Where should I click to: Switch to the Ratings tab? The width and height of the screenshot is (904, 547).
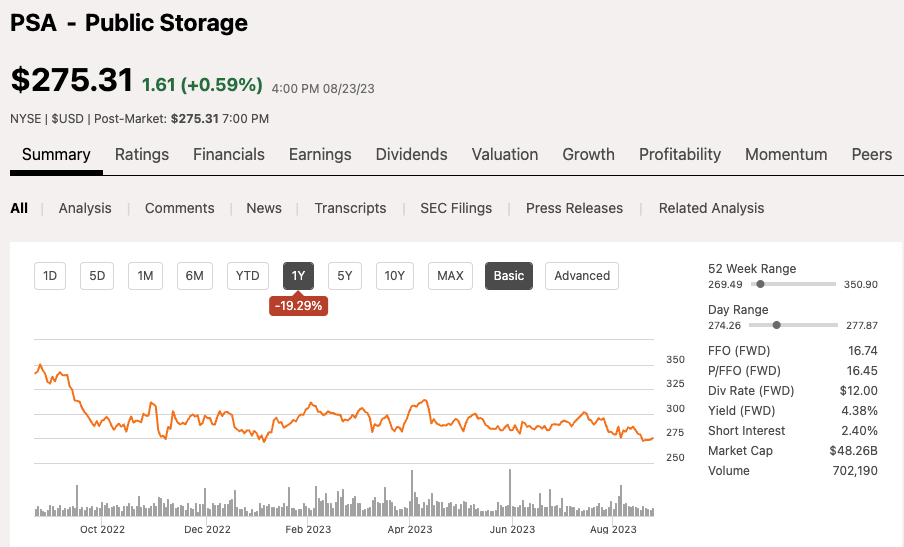coord(142,154)
